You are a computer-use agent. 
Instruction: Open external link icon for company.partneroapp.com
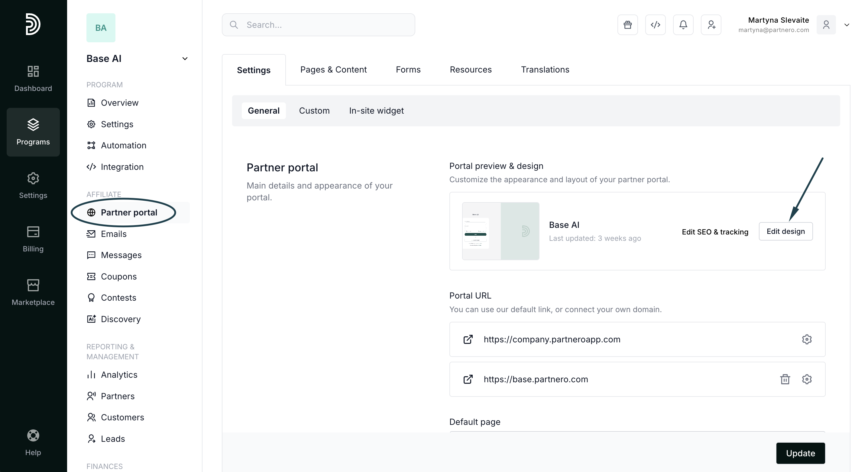pyautogui.click(x=468, y=339)
